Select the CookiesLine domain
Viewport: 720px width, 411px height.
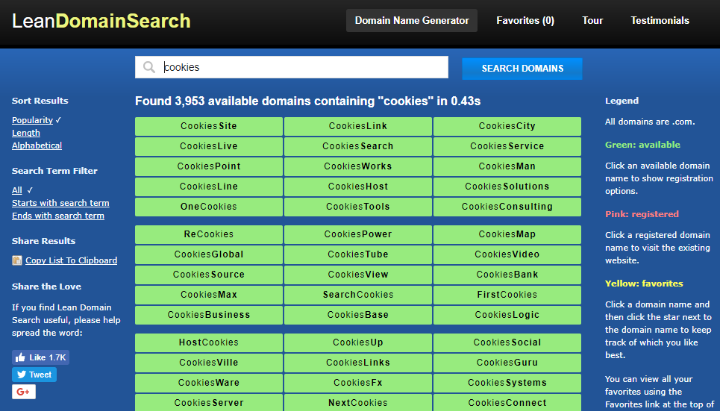tap(209, 186)
